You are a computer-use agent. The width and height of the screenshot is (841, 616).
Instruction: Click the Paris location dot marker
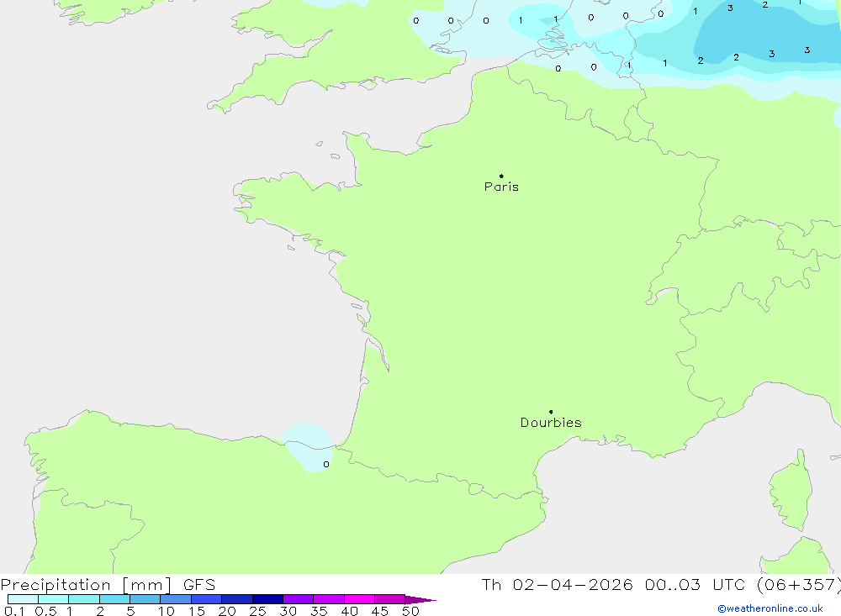(x=501, y=176)
